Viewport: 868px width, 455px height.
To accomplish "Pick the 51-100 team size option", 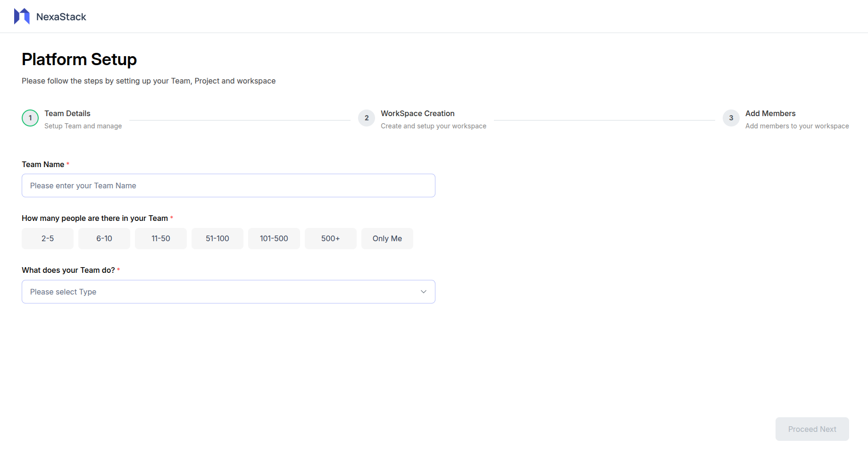I will pyautogui.click(x=217, y=238).
